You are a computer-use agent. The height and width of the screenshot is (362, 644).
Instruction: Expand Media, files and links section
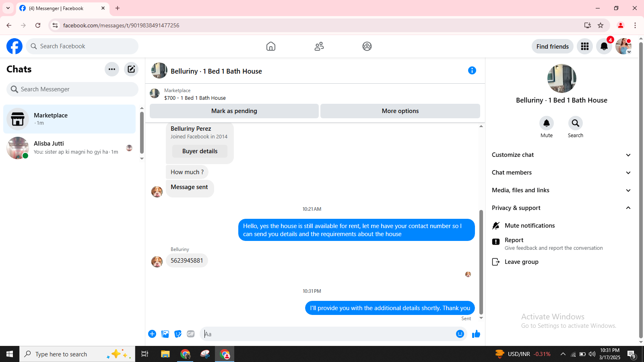click(x=561, y=190)
